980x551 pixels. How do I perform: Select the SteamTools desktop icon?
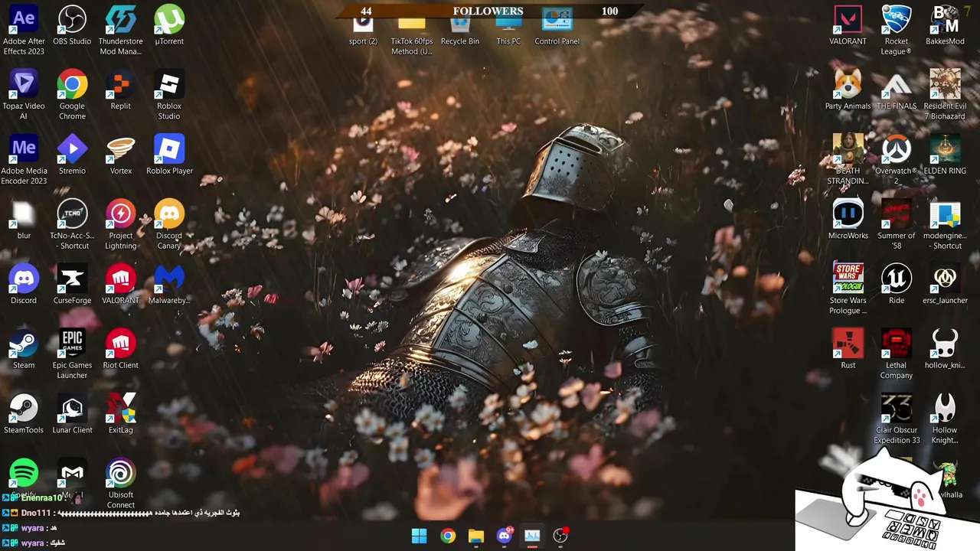coord(24,415)
